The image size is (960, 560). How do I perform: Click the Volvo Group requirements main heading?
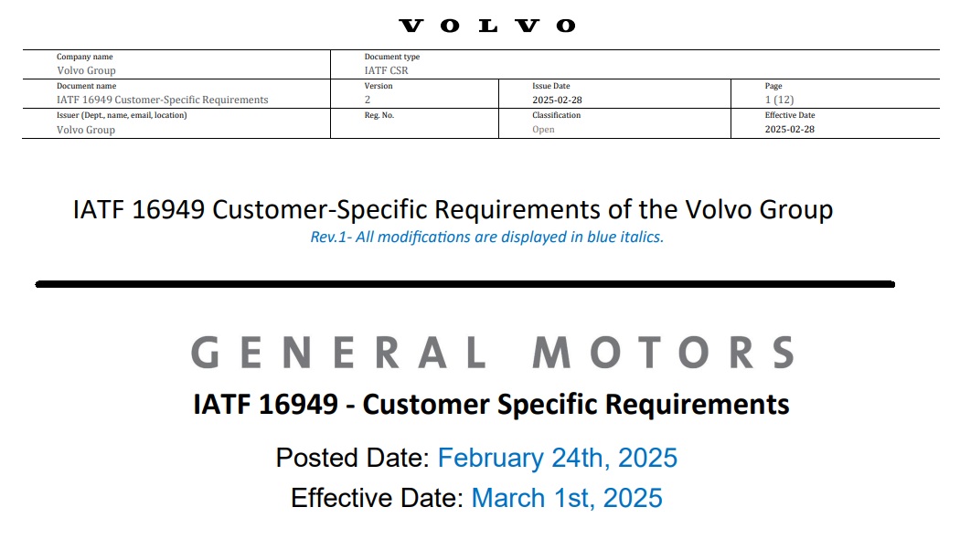[x=453, y=209]
